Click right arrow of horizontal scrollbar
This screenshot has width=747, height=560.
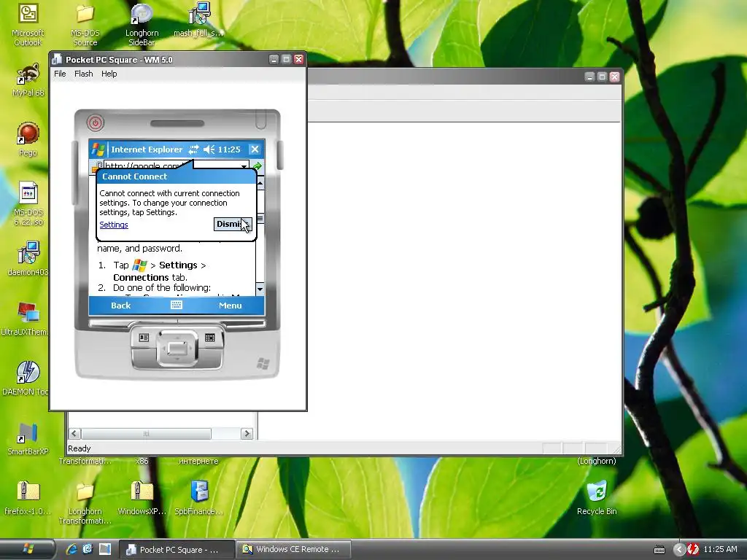tap(247, 433)
